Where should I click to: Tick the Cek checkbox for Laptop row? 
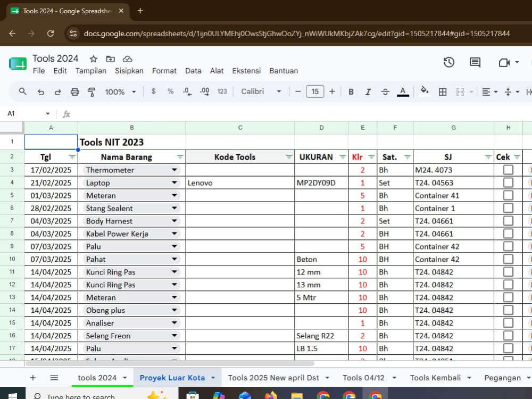pos(508,182)
